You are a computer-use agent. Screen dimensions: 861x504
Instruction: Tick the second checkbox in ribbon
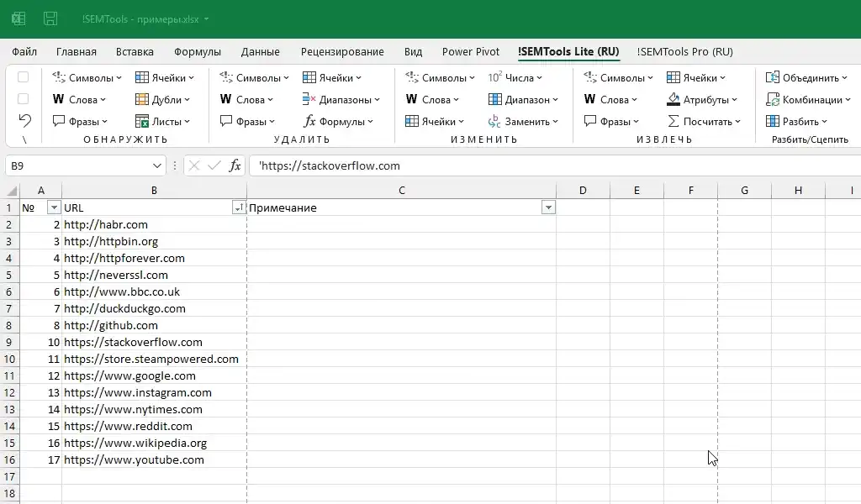point(23,99)
